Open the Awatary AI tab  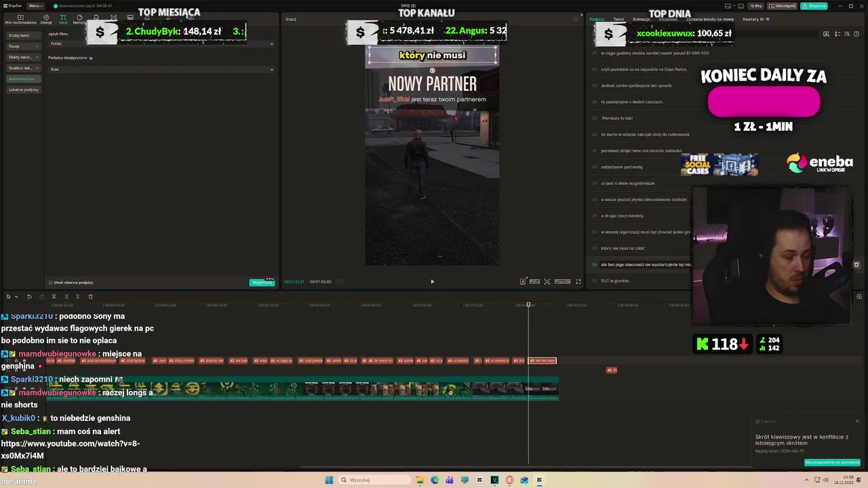754,19
